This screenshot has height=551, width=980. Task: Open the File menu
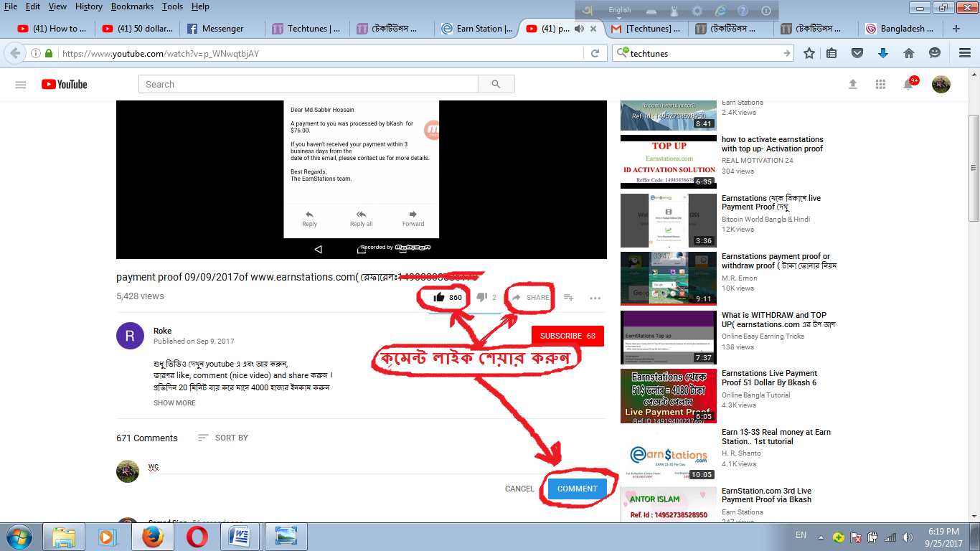pyautogui.click(x=11, y=6)
